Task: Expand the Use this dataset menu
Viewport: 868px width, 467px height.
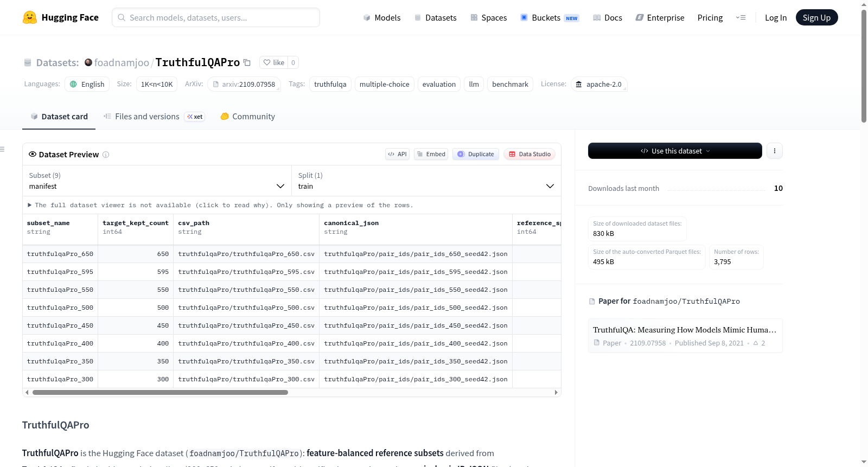Action: click(x=675, y=151)
